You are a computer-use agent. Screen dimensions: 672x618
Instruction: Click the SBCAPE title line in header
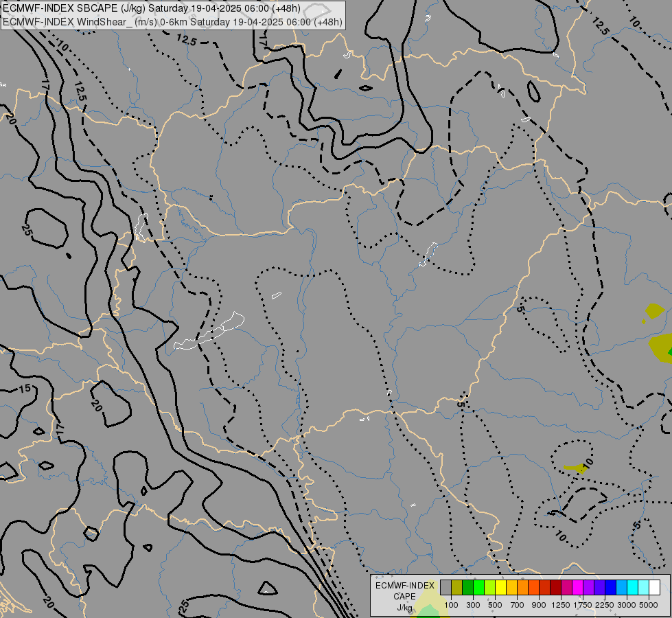pos(151,8)
